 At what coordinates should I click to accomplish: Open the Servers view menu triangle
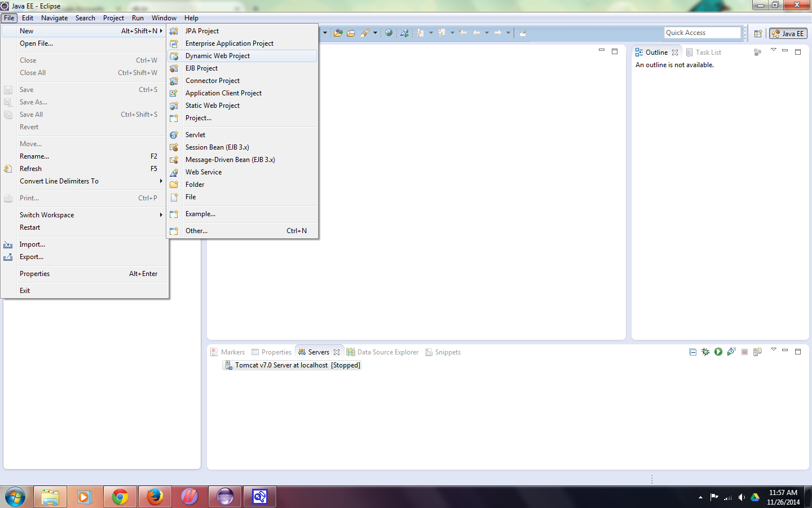774,350
